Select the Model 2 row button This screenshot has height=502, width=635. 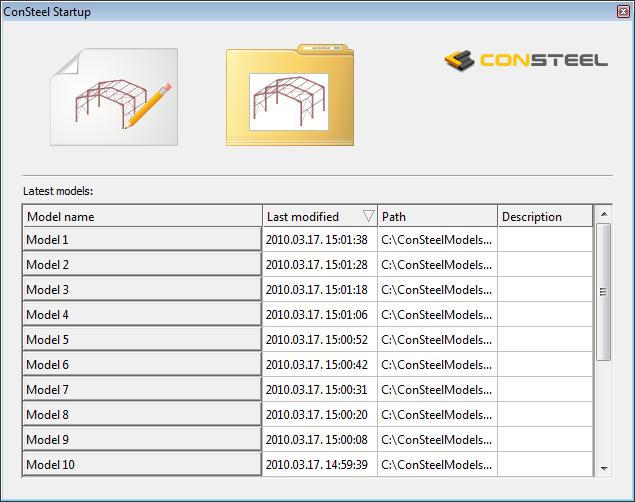click(x=142, y=264)
